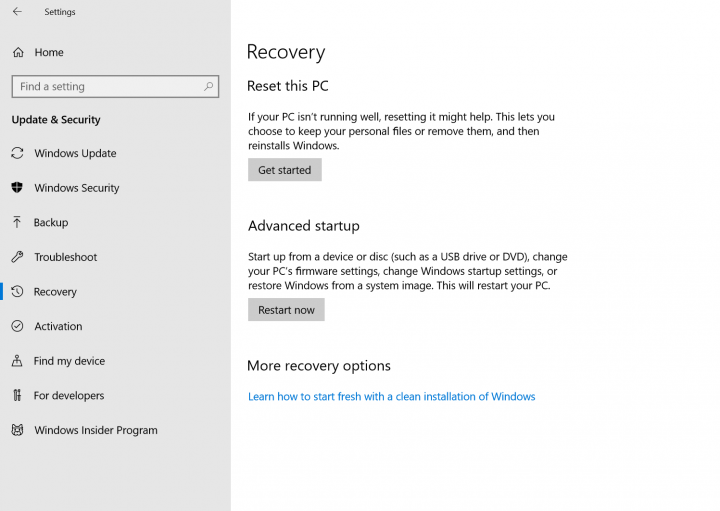Viewport: 720px width, 511px height.
Task: Click the Find my device icon
Action: tap(17, 361)
